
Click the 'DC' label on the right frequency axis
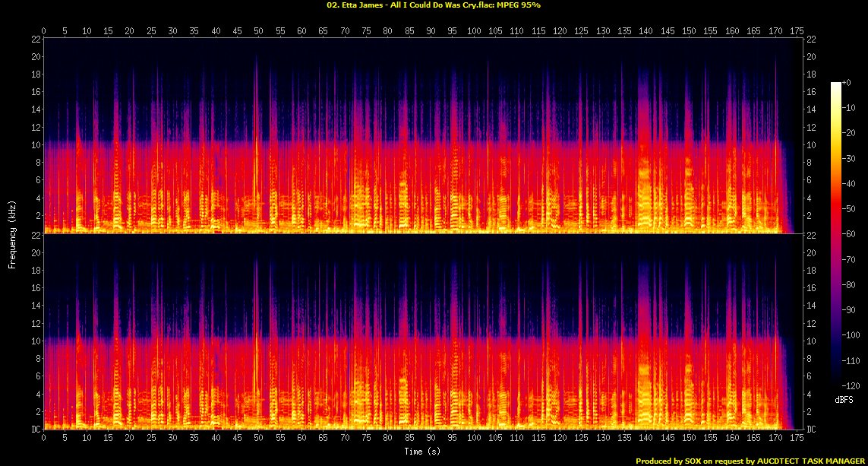pyautogui.click(x=811, y=429)
